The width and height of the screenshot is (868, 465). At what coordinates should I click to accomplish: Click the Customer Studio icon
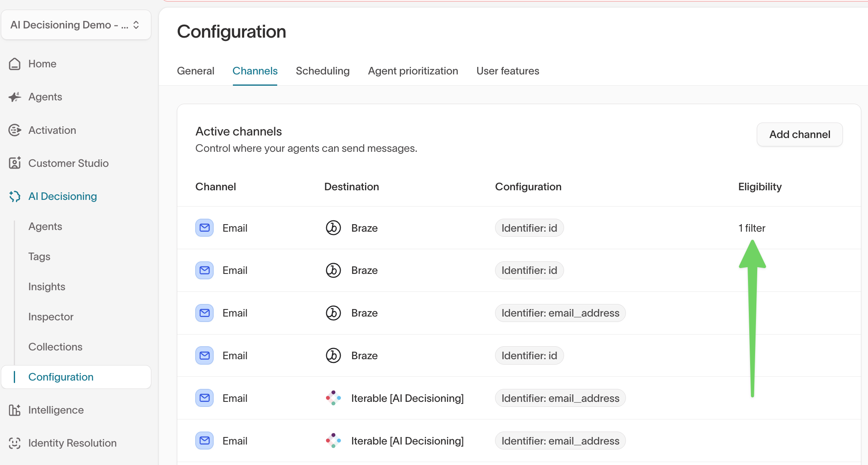(15, 163)
